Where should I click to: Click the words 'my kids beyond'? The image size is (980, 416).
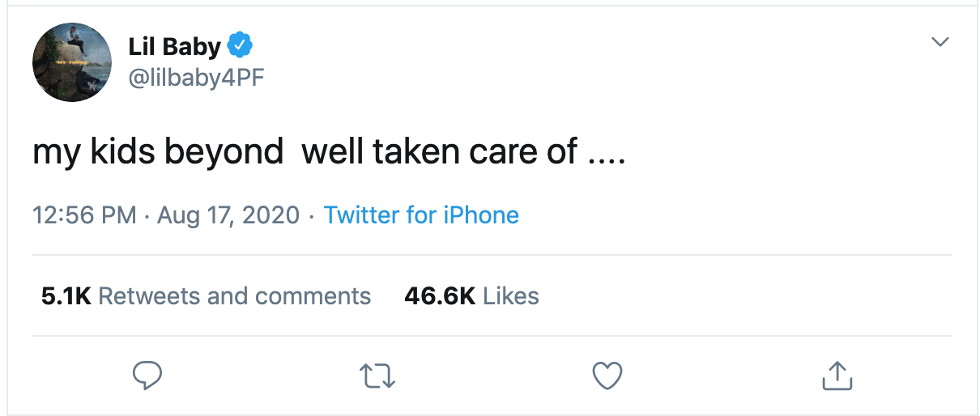[158, 152]
